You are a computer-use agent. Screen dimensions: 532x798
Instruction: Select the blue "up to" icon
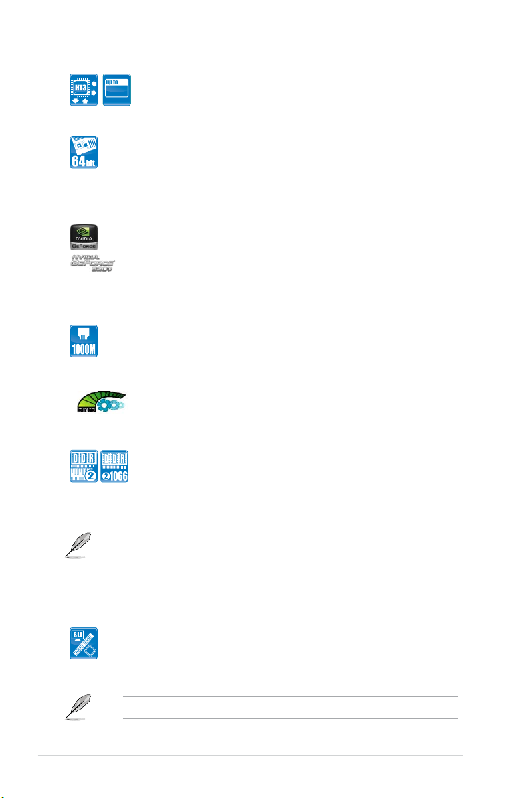coord(116,90)
